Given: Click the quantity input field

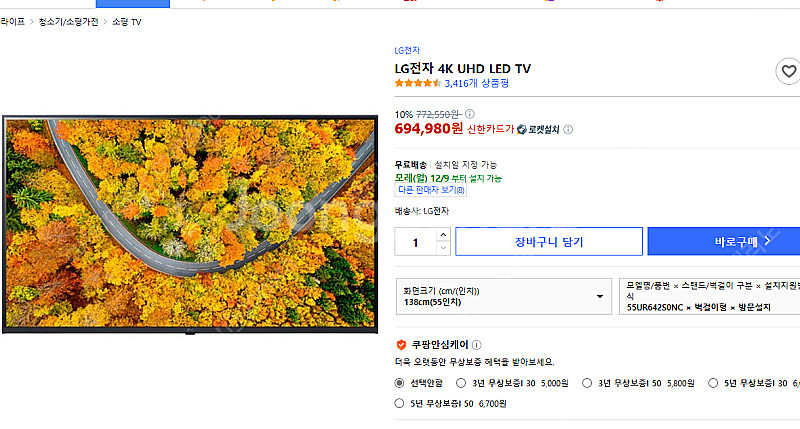Looking at the screenshot, I should 416,242.
